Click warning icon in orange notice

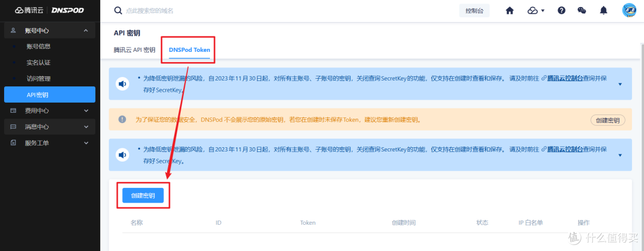pyautogui.click(x=122, y=120)
